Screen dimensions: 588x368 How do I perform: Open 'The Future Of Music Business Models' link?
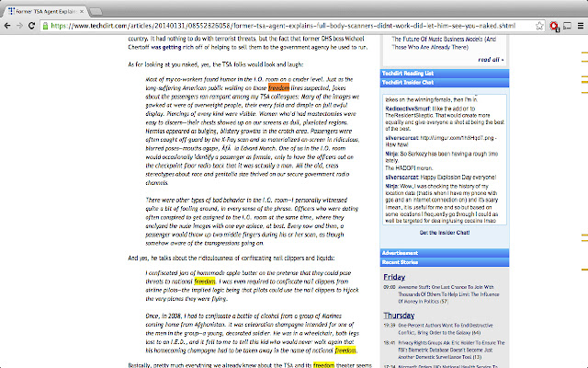(x=444, y=43)
